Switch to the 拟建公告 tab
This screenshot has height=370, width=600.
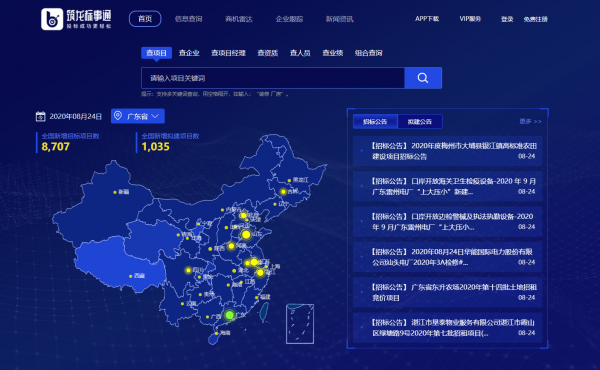pos(420,122)
